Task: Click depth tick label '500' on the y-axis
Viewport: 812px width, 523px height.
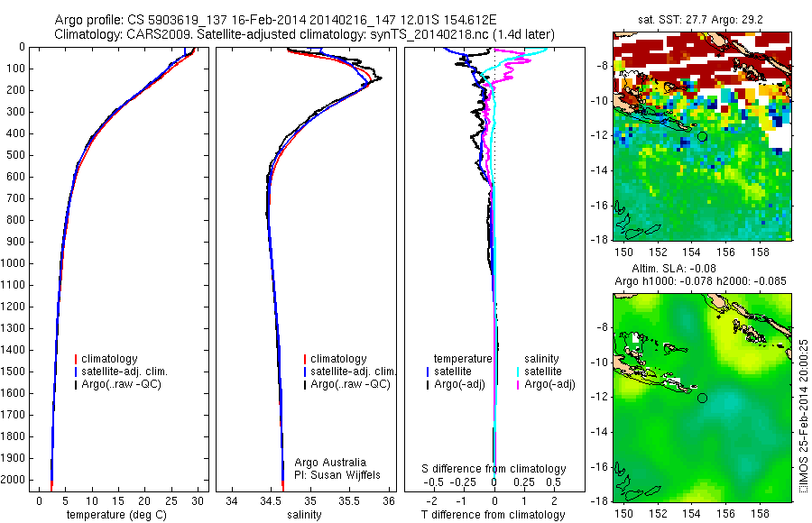Action: pyautogui.click(x=17, y=155)
